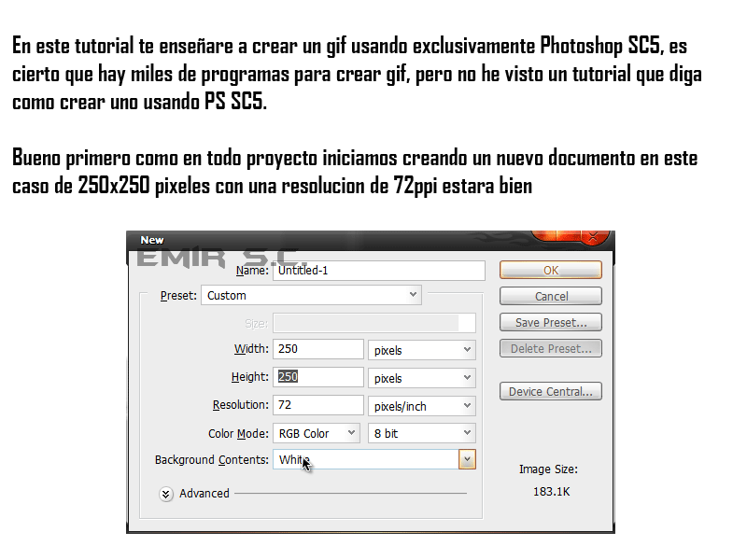
Task: Open the 8 bit depth dropdown
Action: pyautogui.click(x=422, y=433)
